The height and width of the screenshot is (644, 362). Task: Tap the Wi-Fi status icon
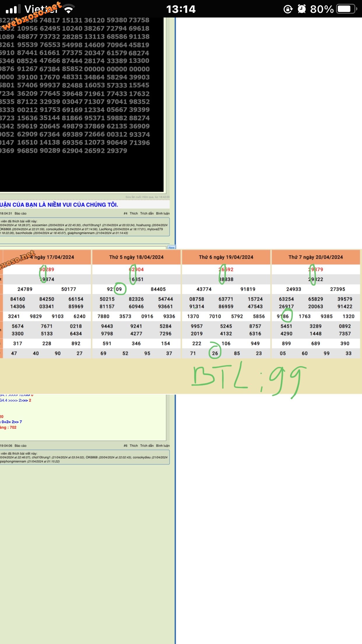click(x=68, y=9)
